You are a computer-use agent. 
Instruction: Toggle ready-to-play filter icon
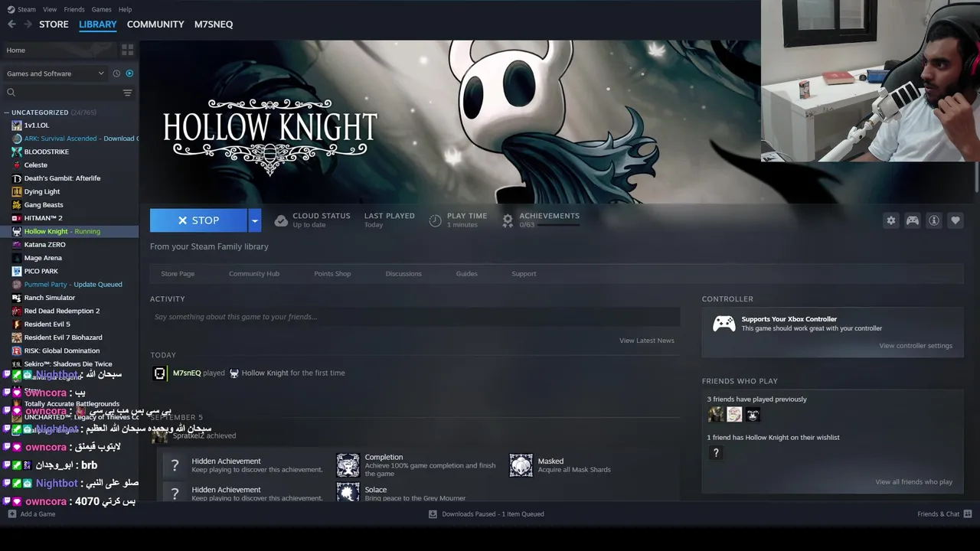pyautogui.click(x=129, y=73)
